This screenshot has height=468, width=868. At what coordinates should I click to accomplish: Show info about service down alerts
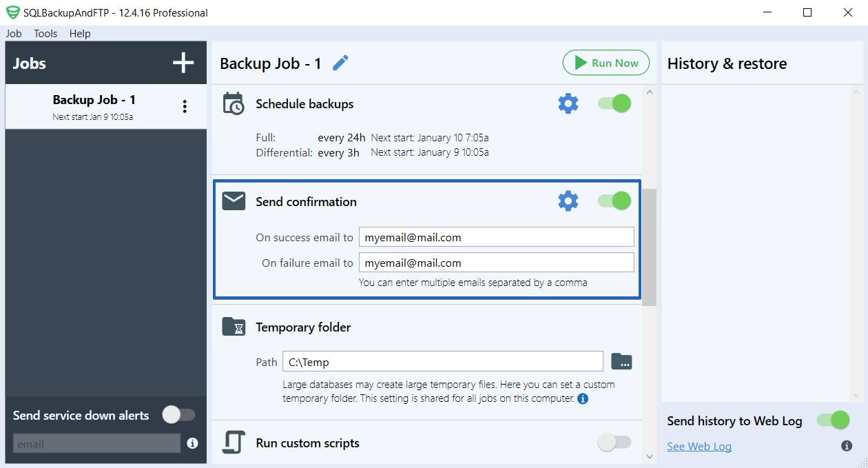pos(192,443)
